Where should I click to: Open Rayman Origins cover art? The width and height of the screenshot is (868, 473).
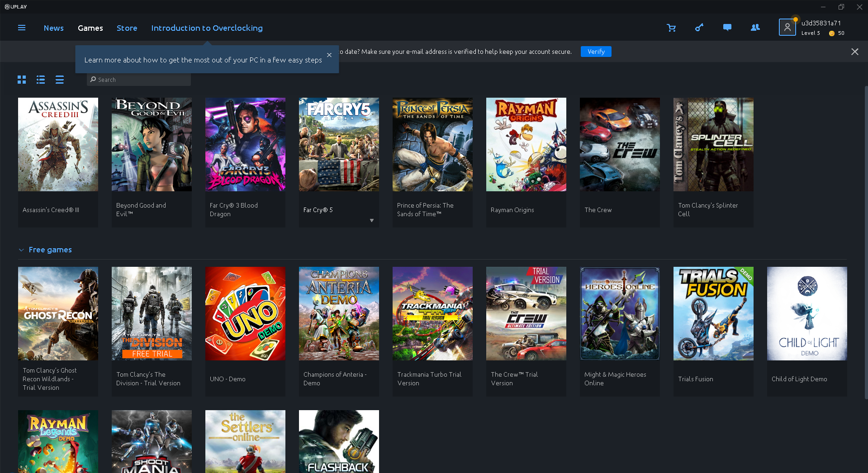(526, 144)
